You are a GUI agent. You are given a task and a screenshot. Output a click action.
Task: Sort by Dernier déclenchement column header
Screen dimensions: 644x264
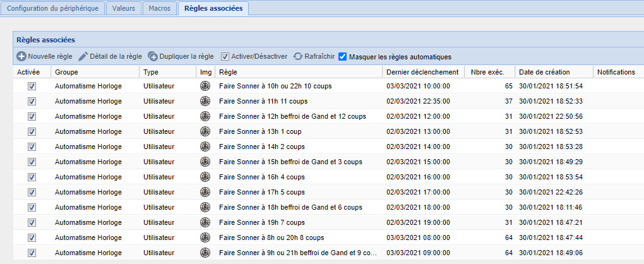[422, 72]
